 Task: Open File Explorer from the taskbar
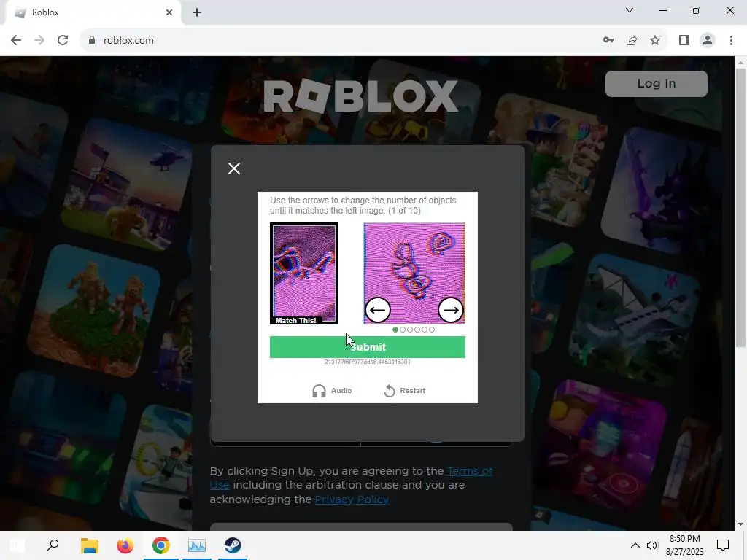point(89,545)
